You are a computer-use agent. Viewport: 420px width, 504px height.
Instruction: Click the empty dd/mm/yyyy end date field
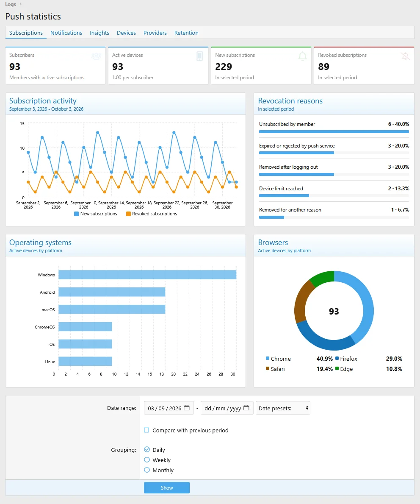click(227, 408)
